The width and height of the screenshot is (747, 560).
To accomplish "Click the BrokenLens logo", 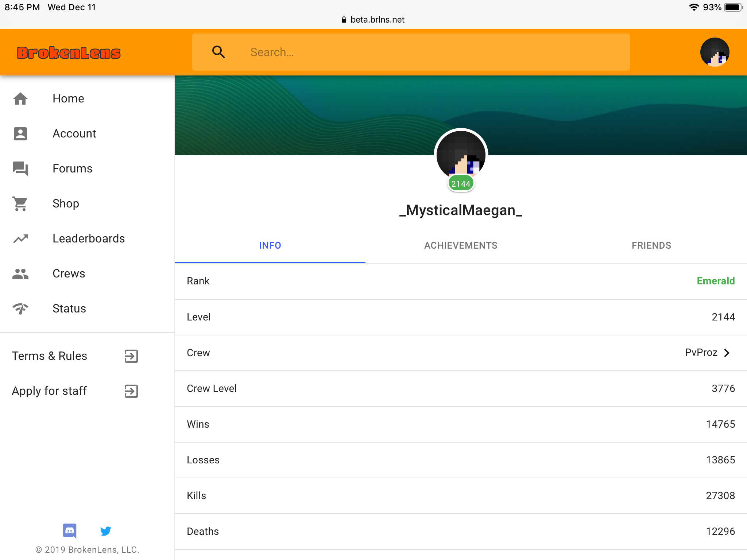I will tap(69, 53).
